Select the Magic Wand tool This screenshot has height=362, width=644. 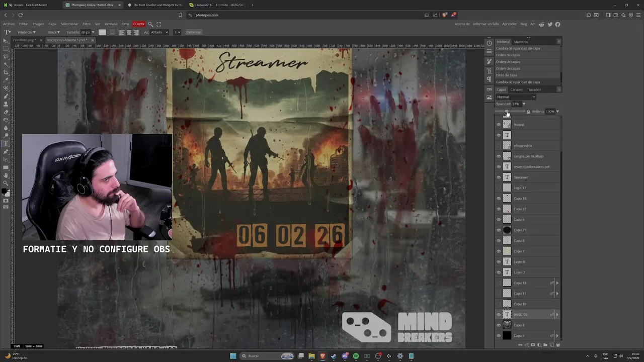pos(6,64)
